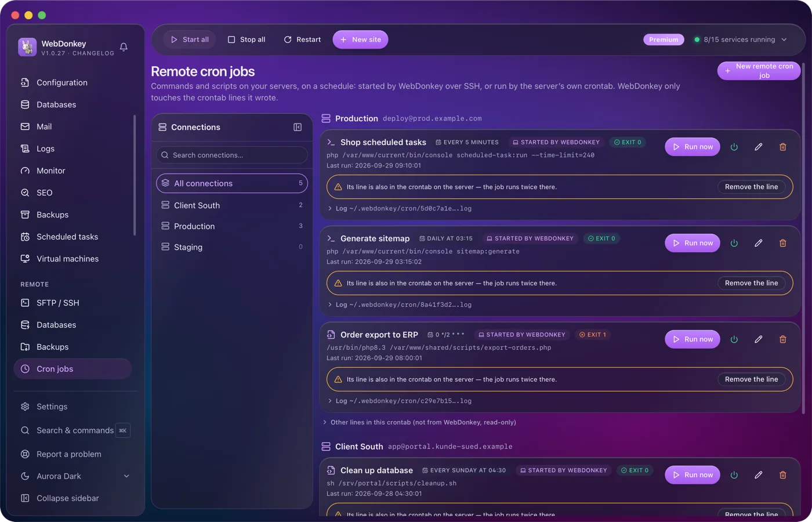This screenshot has height=522, width=812.
Task: Expand other lines in this crontab
Action: [419, 422]
